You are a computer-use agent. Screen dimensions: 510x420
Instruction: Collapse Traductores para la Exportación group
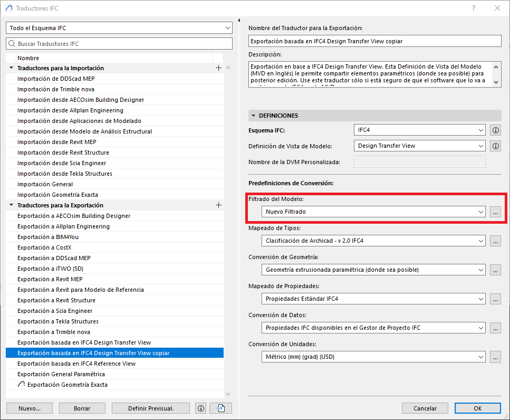click(x=11, y=205)
